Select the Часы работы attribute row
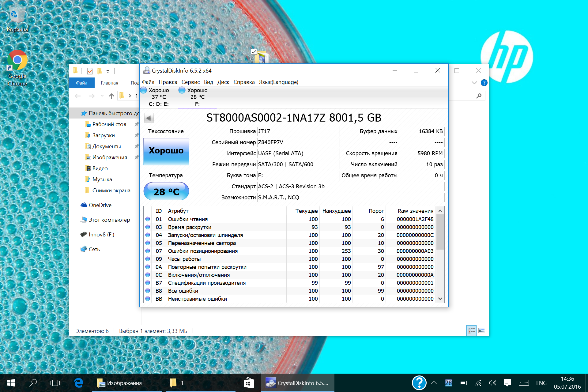 [290, 259]
